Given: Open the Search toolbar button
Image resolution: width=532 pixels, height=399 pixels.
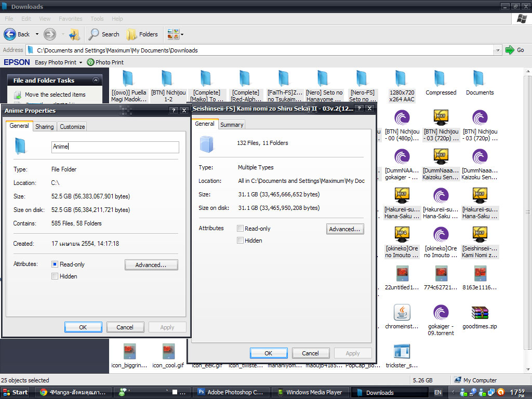Looking at the screenshot, I should click(x=104, y=34).
